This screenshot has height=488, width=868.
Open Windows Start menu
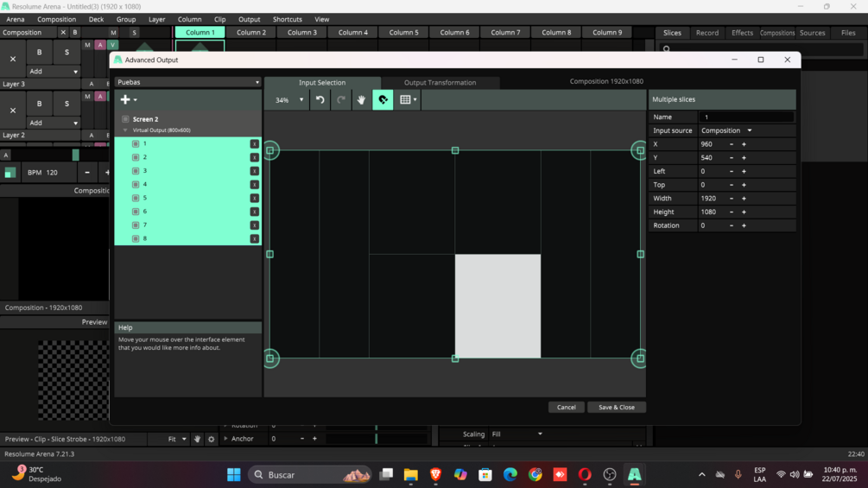point(233,475)
